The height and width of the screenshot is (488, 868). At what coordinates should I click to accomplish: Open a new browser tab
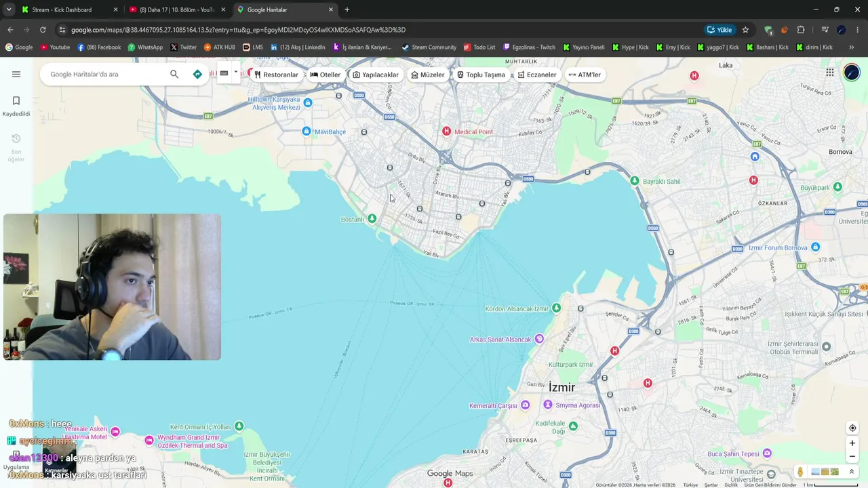(347, 9)
